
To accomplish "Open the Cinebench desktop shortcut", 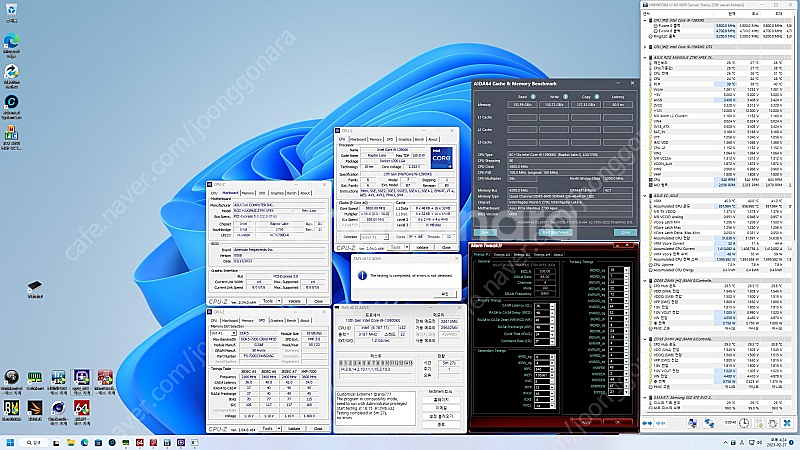I will (58, 408).
